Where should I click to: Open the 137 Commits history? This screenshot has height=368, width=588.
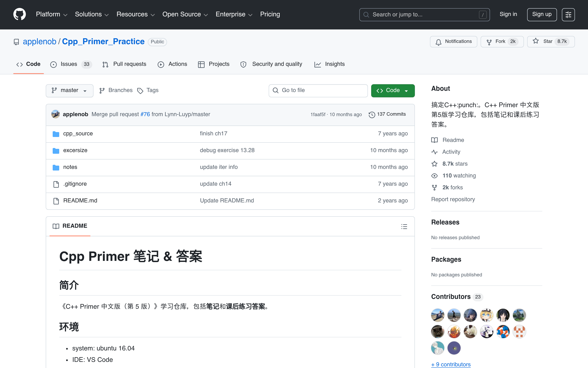click(387, 114)
